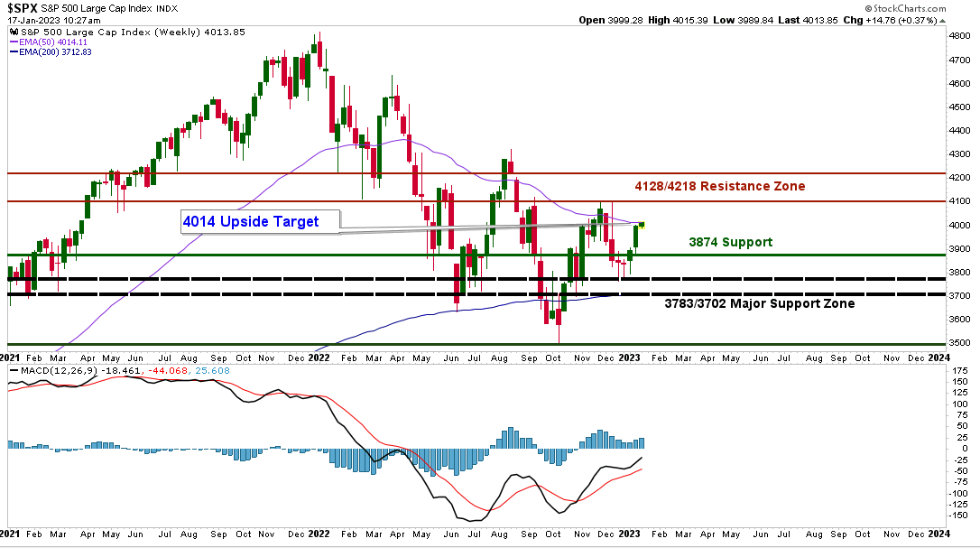The height and width of the screenshot is (548, 980).
Task: Click the MACD(12,26,9) indicator label
Action: [60, 370]
